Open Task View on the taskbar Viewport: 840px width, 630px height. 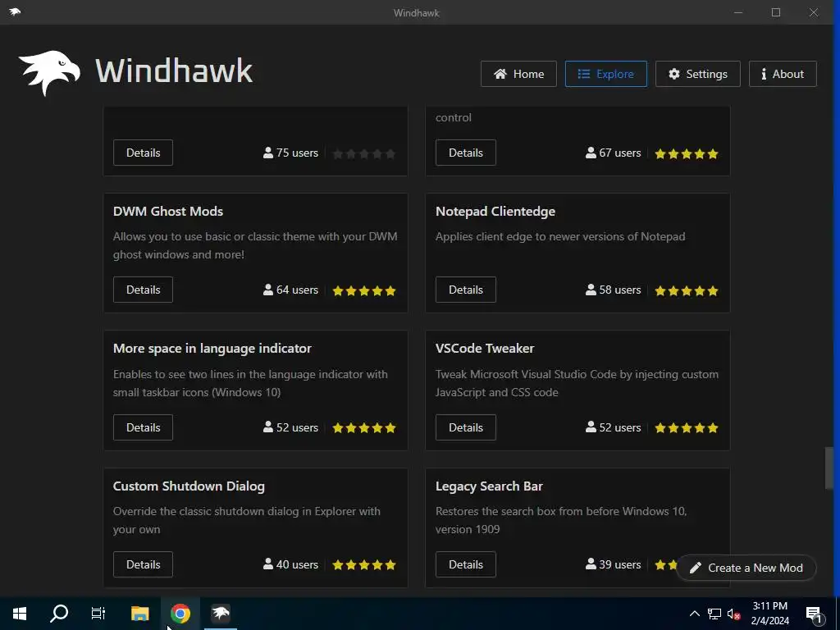(x=98, y=614)
